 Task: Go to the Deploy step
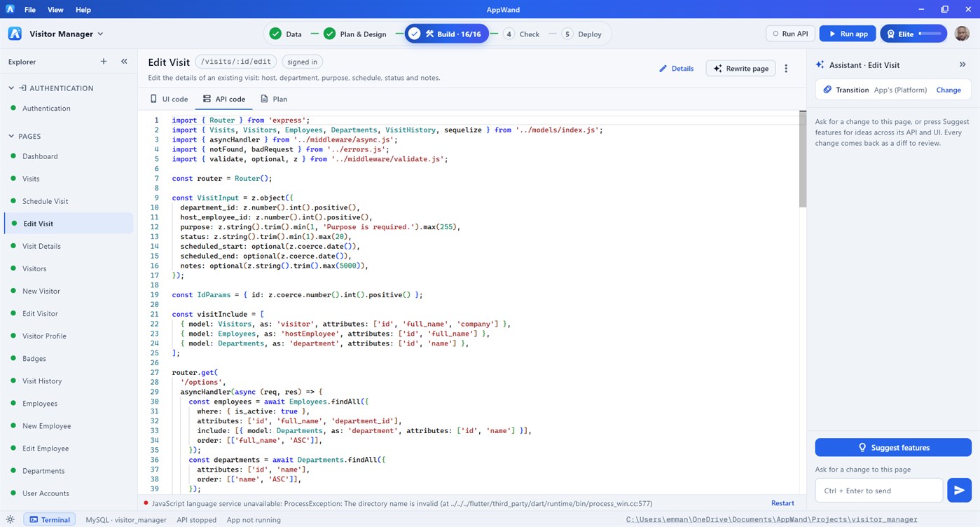pos(581,34)
